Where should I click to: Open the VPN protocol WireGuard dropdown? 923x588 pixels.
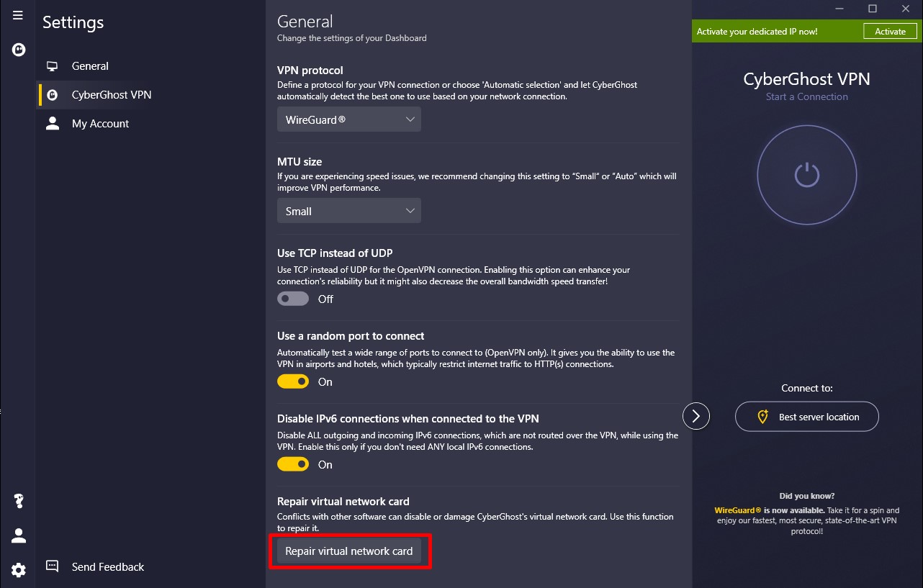click(x=349, y=119)
